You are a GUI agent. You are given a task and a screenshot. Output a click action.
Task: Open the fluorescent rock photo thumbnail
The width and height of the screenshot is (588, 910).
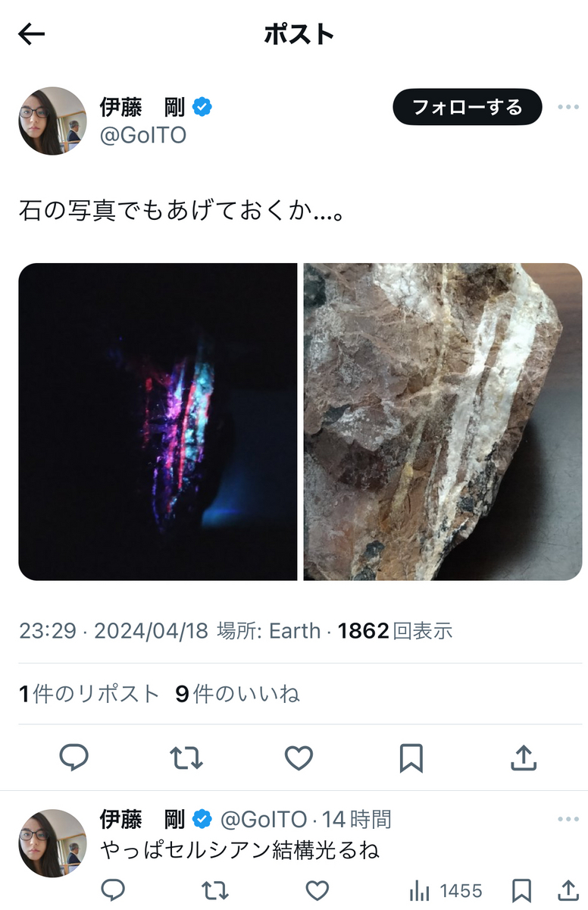pyautogui.click(x=158, y=422)
